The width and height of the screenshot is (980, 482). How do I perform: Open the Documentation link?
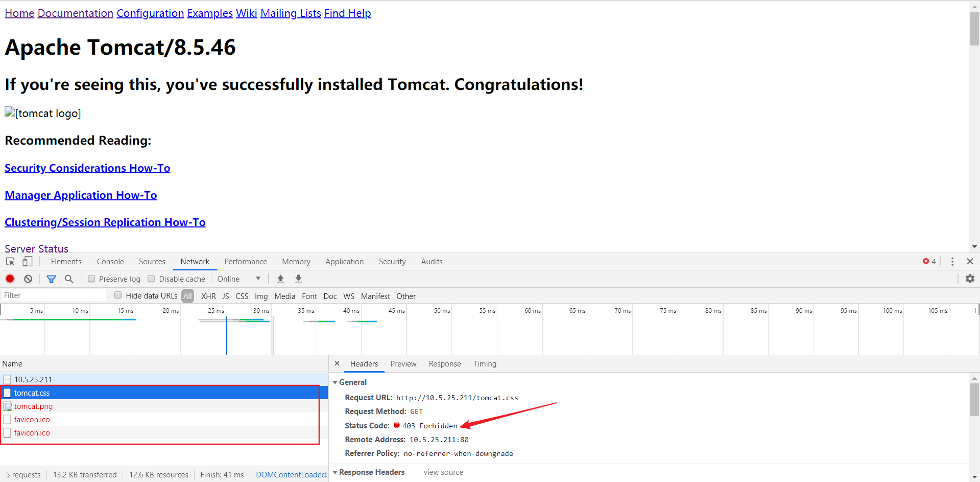coord(76,13)
